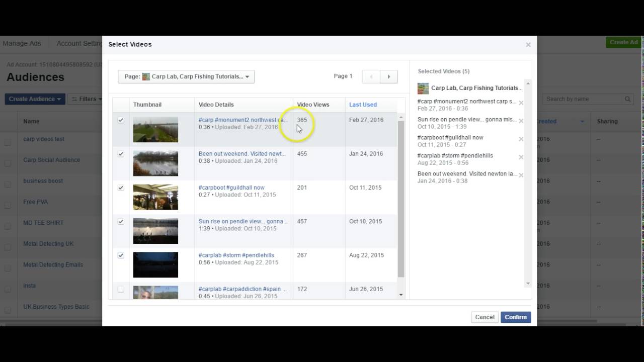Uncheck the #carplab #storm #pendlehills video

(x=121, y=255)
